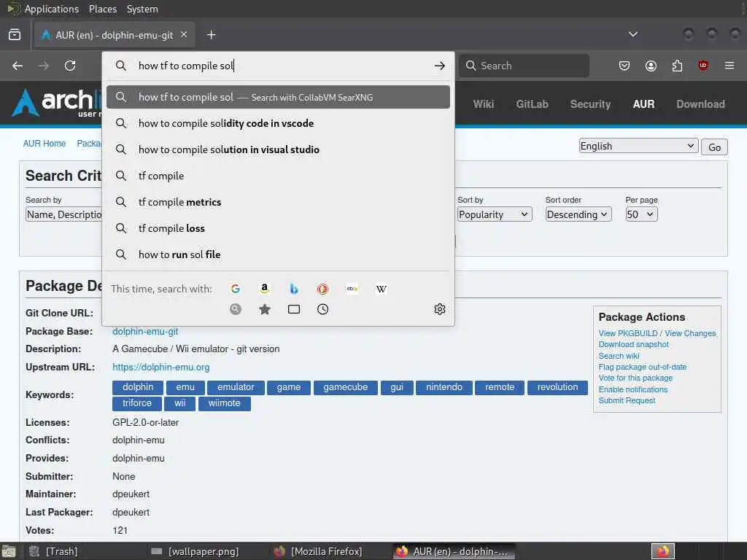Open uBlock Origin extension icon
This screenshot has width=747, height=560.
pos(703,65)
